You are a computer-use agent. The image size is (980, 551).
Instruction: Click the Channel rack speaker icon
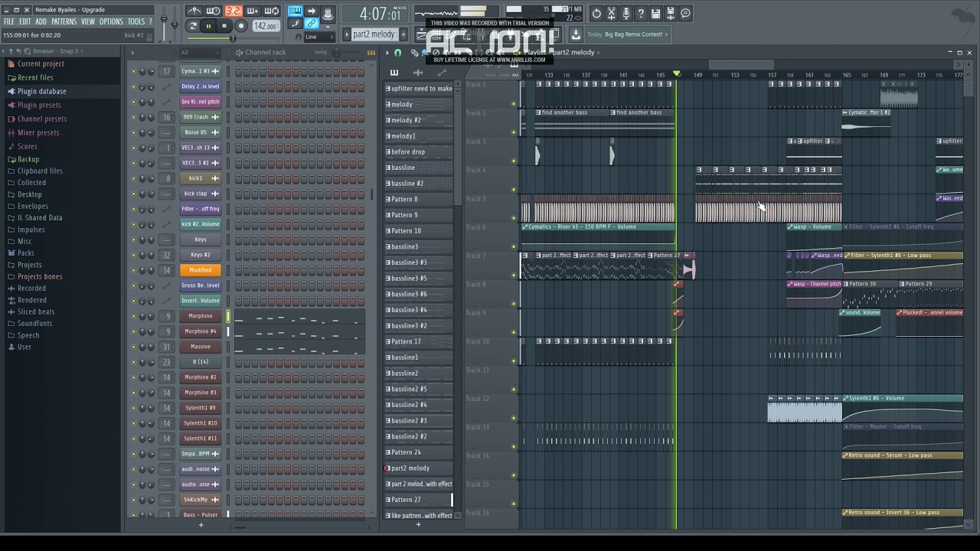(239, 52)
